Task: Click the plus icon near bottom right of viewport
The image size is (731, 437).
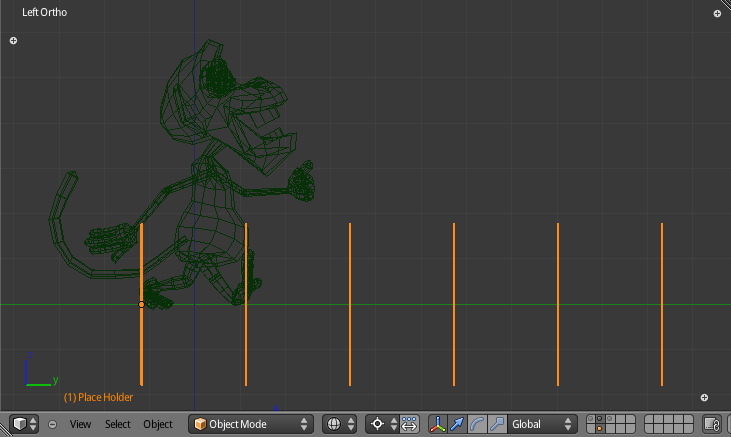Action: pyautogui.click(x=704, y=397)
